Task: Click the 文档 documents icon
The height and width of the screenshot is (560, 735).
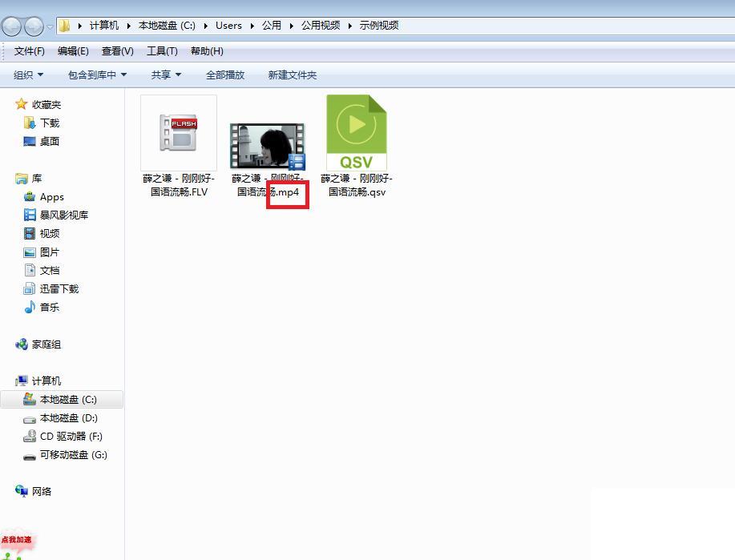Action: (30, 270)
